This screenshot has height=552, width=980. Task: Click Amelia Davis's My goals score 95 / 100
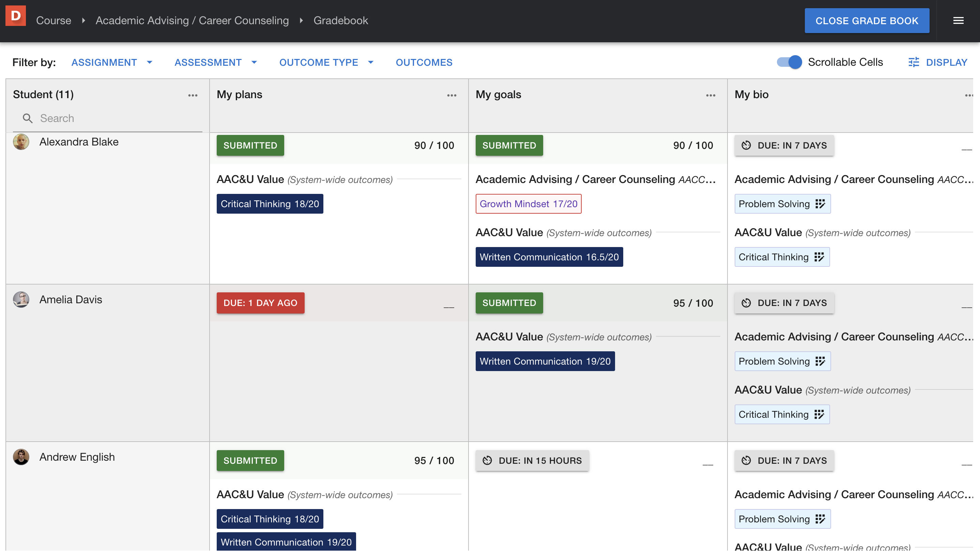tap(693, 303)
